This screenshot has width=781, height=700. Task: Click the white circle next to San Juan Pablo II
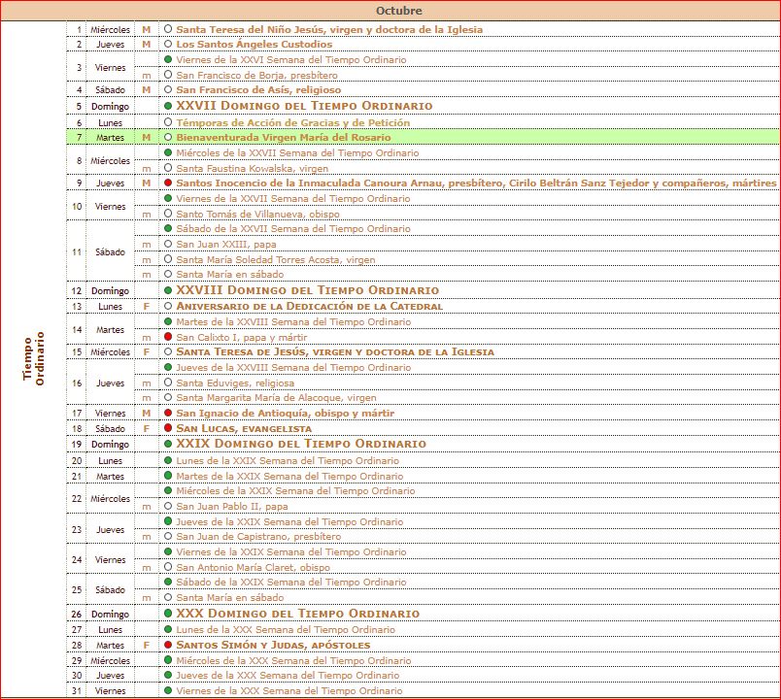click(169, 507)
